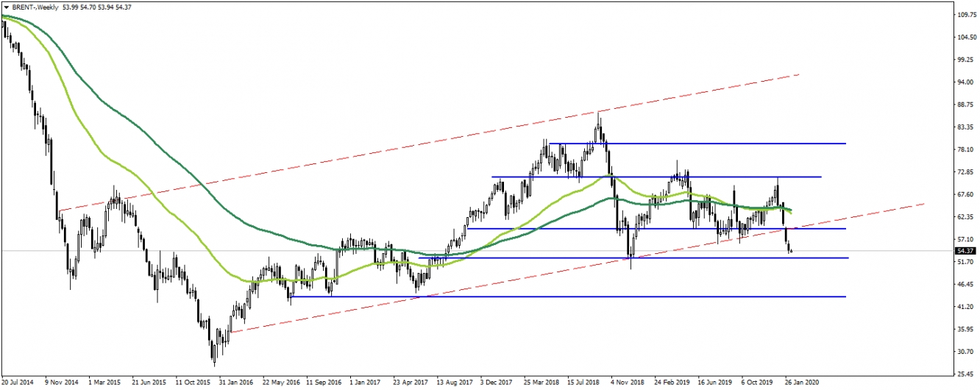Viewport: 980px width, 390px height.
Task: Click the 99.25 price axis label
Action: pyautogui.click(x=966, y=60)
